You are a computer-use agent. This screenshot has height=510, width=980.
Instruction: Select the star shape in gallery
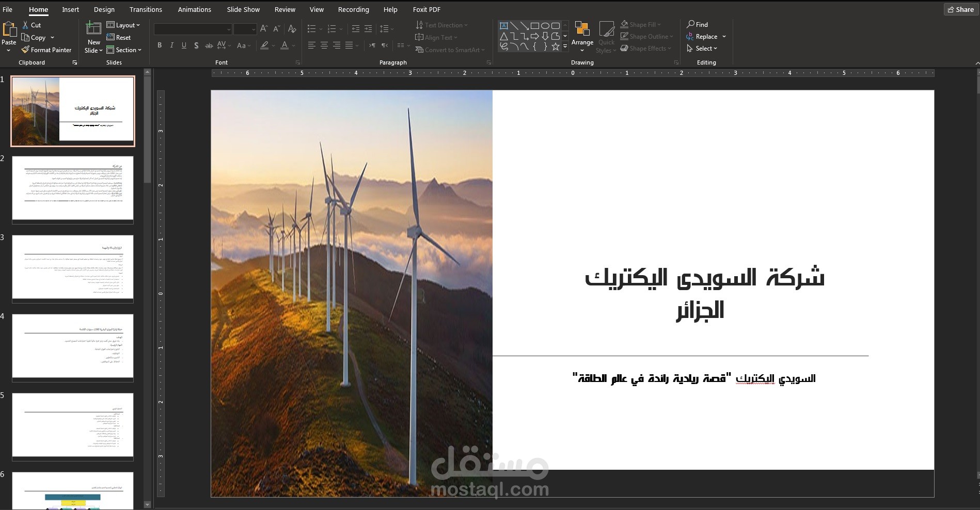coord(556,46)
